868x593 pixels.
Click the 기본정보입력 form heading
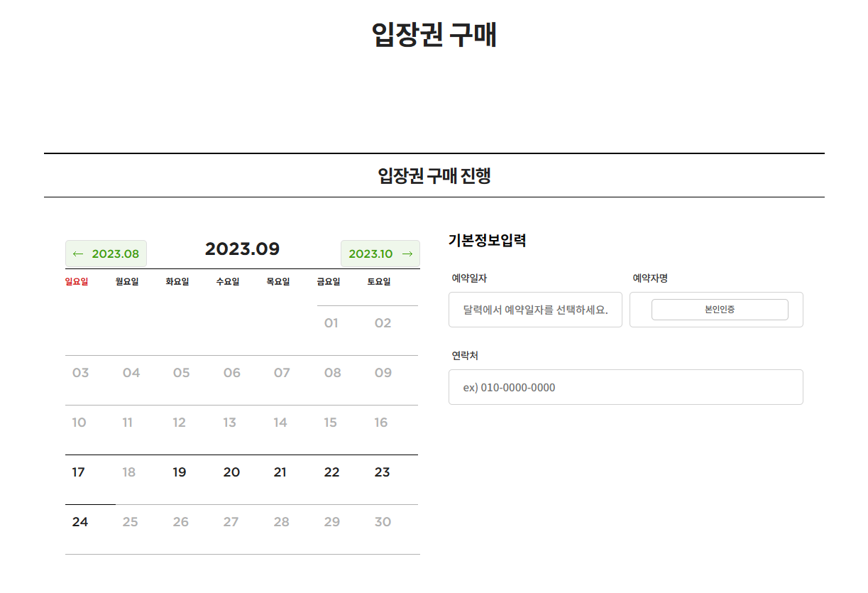486,241
